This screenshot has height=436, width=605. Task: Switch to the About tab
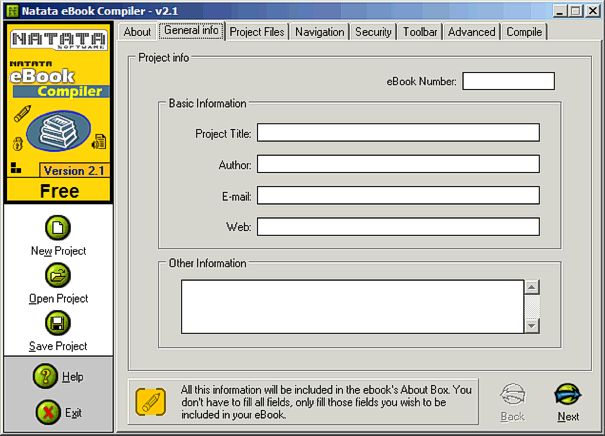137,32
